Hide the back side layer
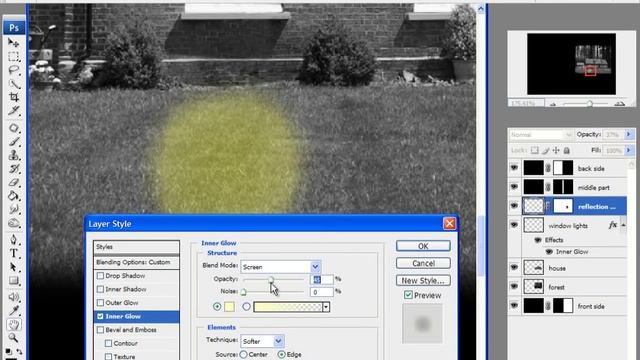The image size is (640, 360). click(514, 168)
